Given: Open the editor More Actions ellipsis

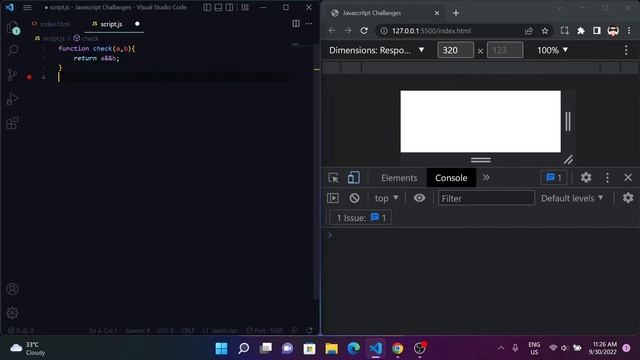Looking at the screenshot, I should 309,24.
